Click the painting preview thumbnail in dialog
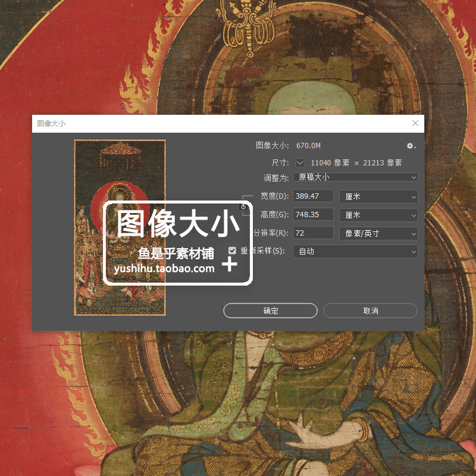This screenshot has height=476, width=476. pyautogui.click(x=120, y=228)
